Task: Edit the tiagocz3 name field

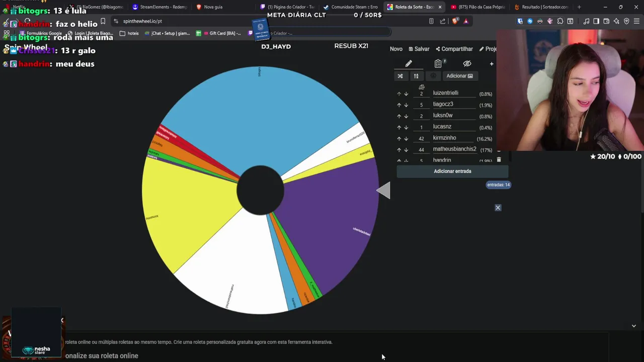Action: 454,104
